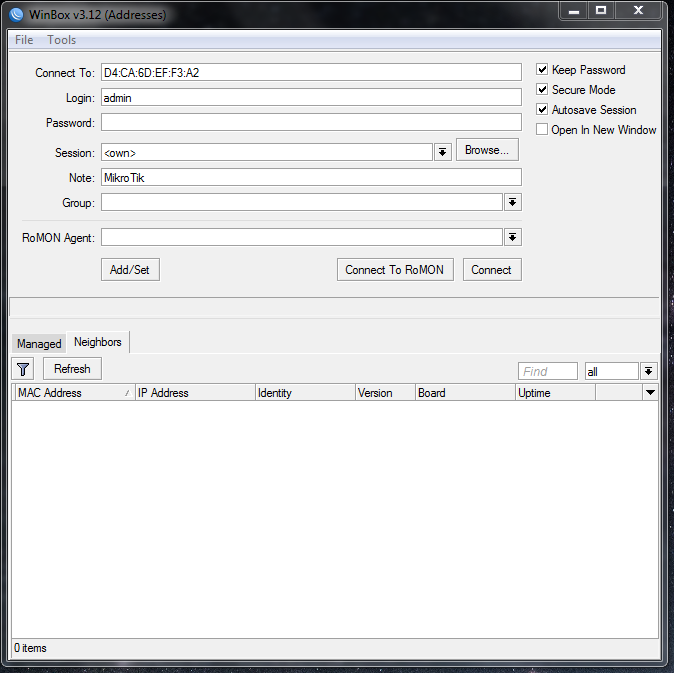This screenshot has width=674, height=673.
Task: Open the File menu
Action: 24,40
